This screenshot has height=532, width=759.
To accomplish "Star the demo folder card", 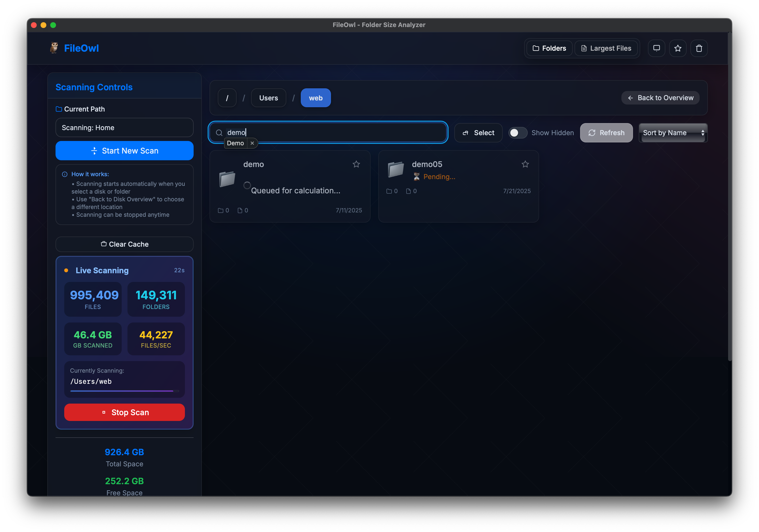I will click(356, 164).
